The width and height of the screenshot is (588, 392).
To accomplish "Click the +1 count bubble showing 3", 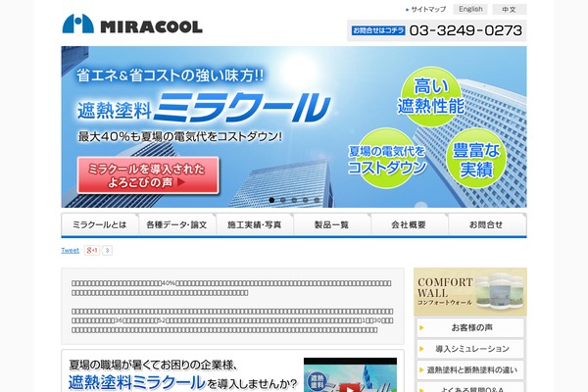I will pyautogui.click(x=107, y=250).
